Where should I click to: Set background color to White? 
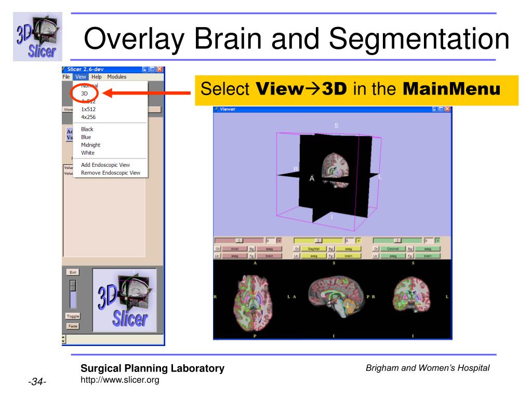click(87, 153)
